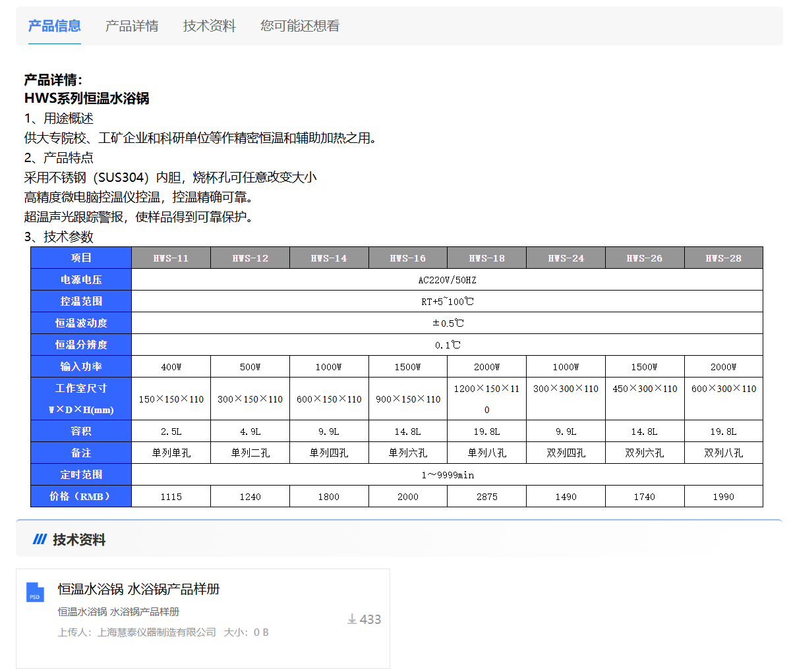Open the 恒温水浴锅 水浴锅产品样册 document title
This screenshot has width=791, height=672.
(138, 589)
